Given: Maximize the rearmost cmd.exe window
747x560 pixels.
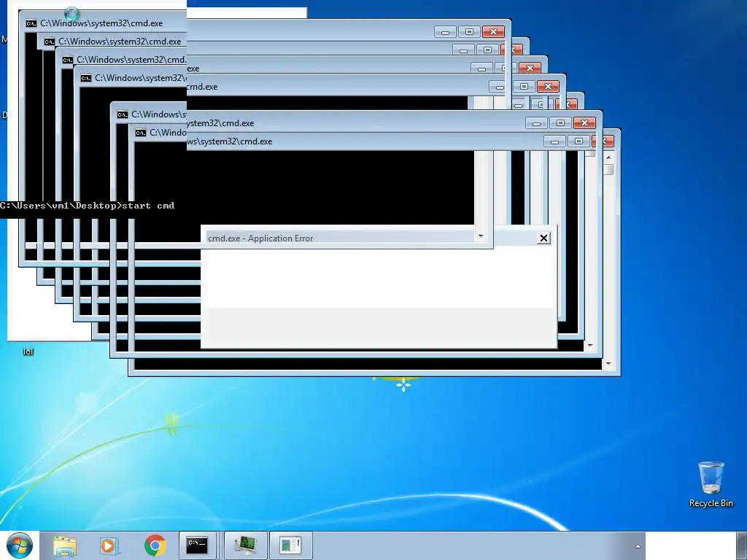Looking at the screenshot, I should coord(469,32).
